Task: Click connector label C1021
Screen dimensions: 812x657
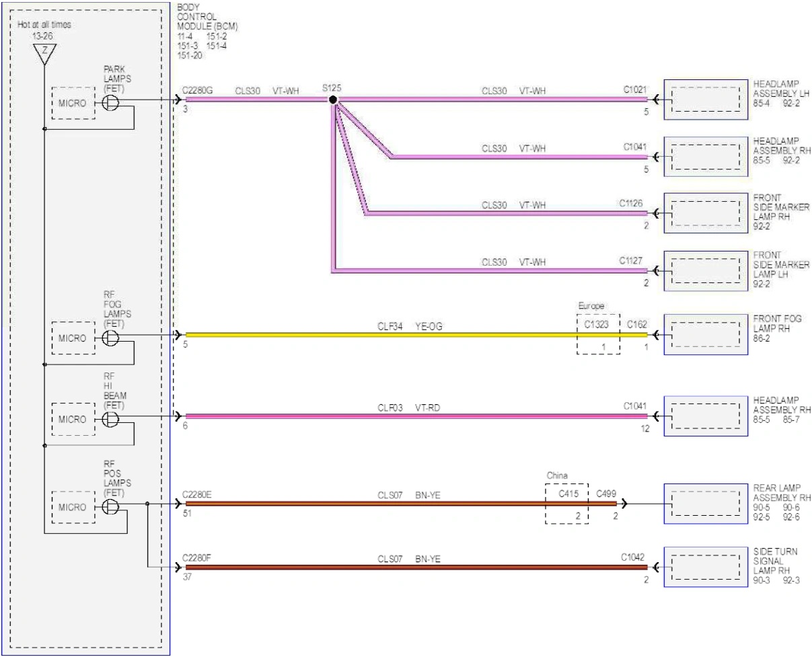Action: pos(635,89)
